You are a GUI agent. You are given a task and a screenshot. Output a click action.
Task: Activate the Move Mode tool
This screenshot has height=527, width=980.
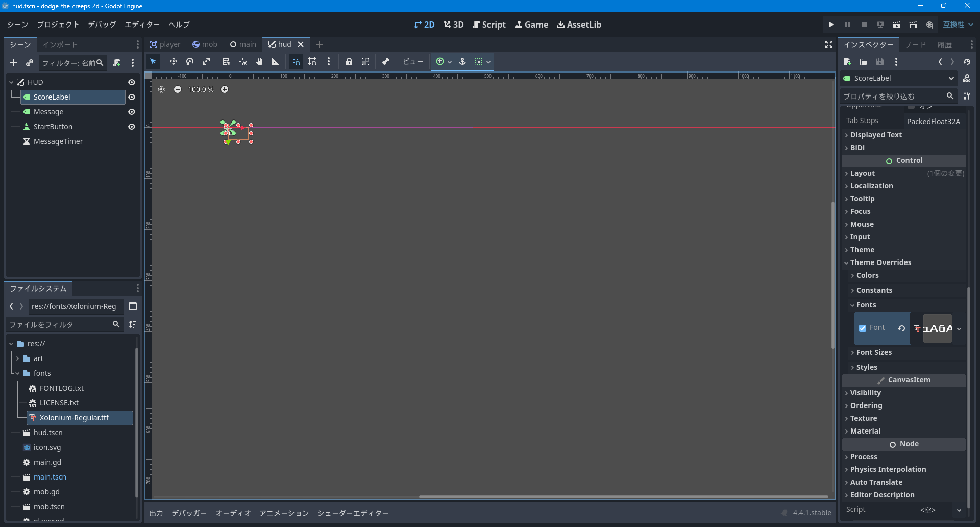pyautogui.click(x=174, y=62)
